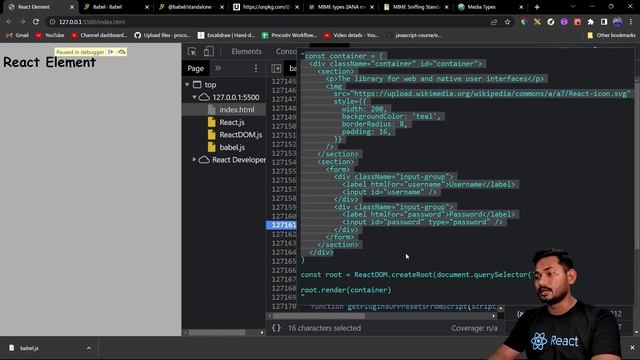The image size is (640, 360).
Task: Expand the React Developer tree node
Action: click(x=194, y=160)
